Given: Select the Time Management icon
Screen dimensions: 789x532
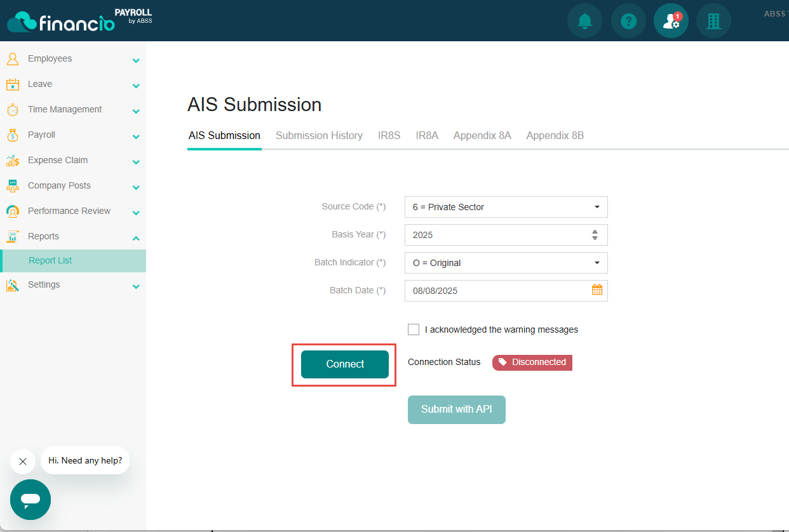Looking at the screenshot, I should coord(13,109).
